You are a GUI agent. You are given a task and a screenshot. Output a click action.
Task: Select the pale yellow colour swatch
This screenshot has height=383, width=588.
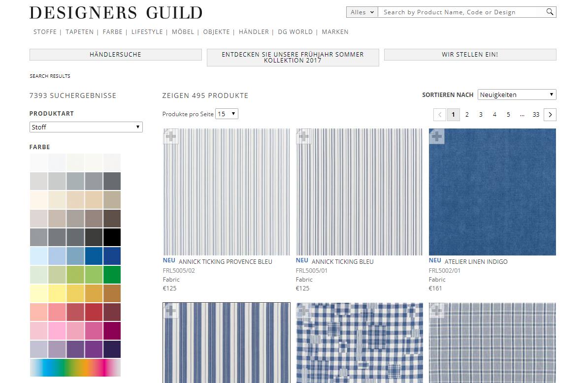[38, 293]
